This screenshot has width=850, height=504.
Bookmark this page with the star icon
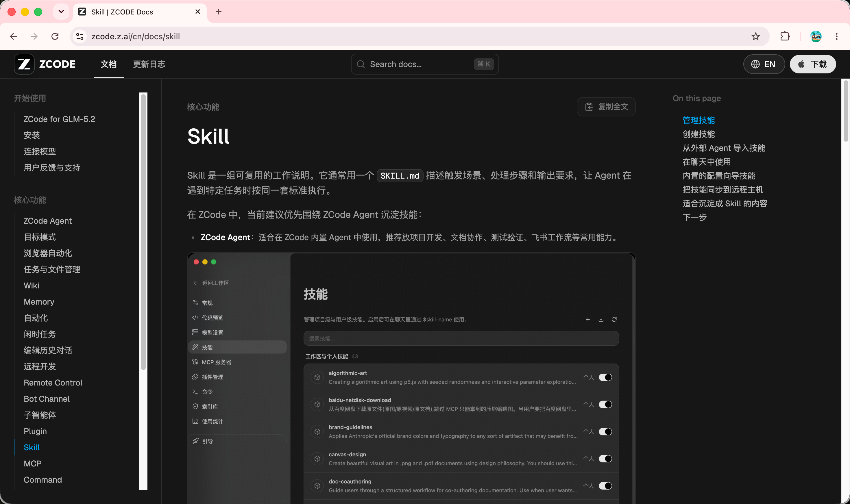755,36
